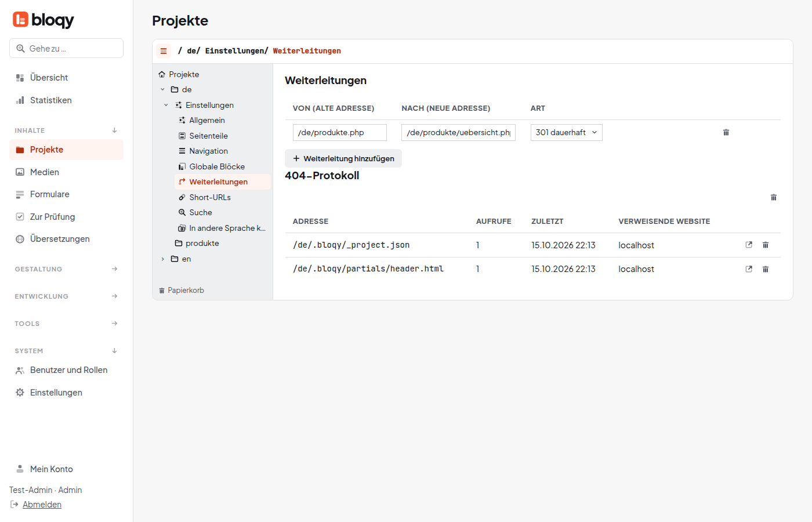The height and width of the screenshot is (522, 812).
Task: Open Formulare in sidebar
Action: coord(66,194)
